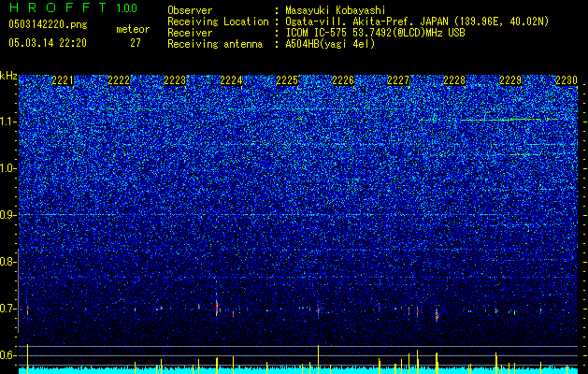The height and width of the screenshot is (374, 588).
Task: Click the 2221 time marker
Action: pyautogui.click(x=63, y=80)
